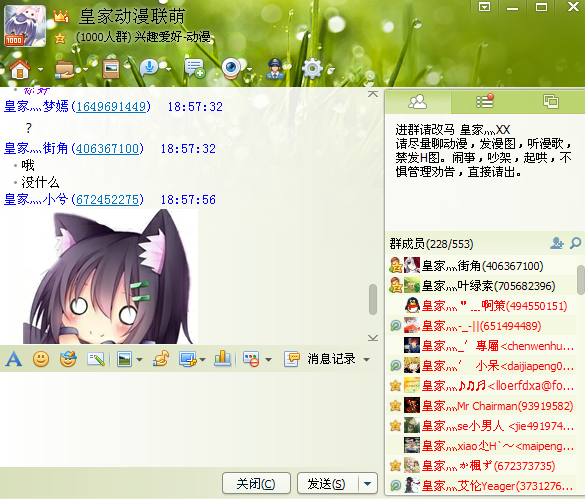Open the font formatting A icon
The image size is (585, 499).
(x=14, y=359)
